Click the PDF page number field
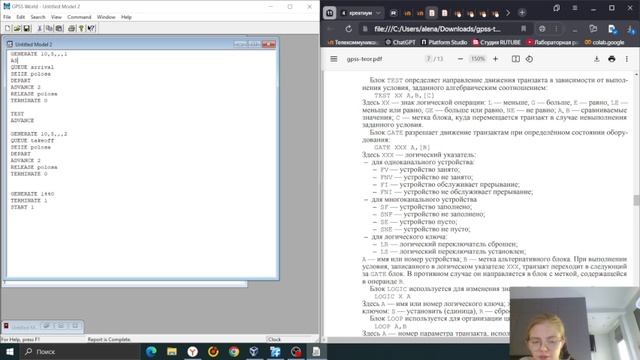The height and width of the screenshot is (360, 640). (x=428, y=59)
